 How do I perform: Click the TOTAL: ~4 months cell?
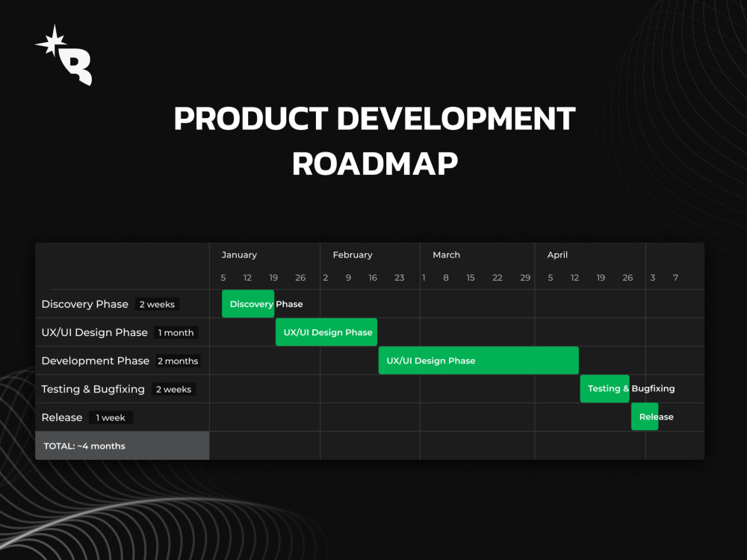123,446
